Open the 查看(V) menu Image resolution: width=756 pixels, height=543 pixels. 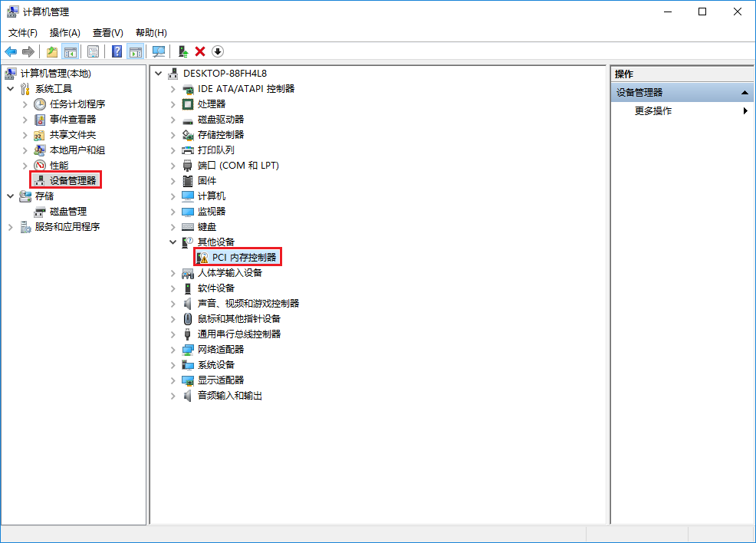(x=107, y=32)
